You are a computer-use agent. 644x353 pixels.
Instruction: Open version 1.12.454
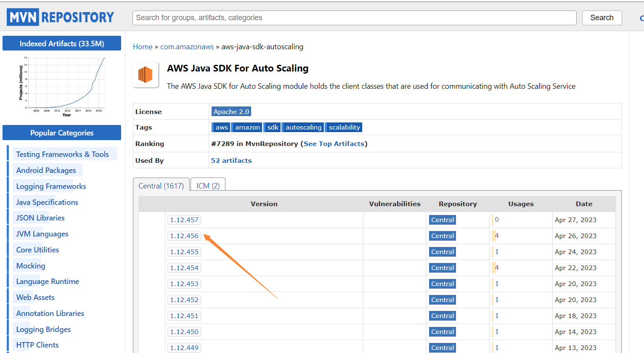[184, 268]
